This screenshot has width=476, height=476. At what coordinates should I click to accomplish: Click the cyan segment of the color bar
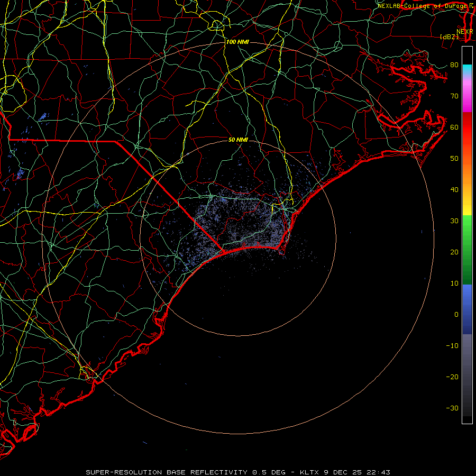pos(467,69)
